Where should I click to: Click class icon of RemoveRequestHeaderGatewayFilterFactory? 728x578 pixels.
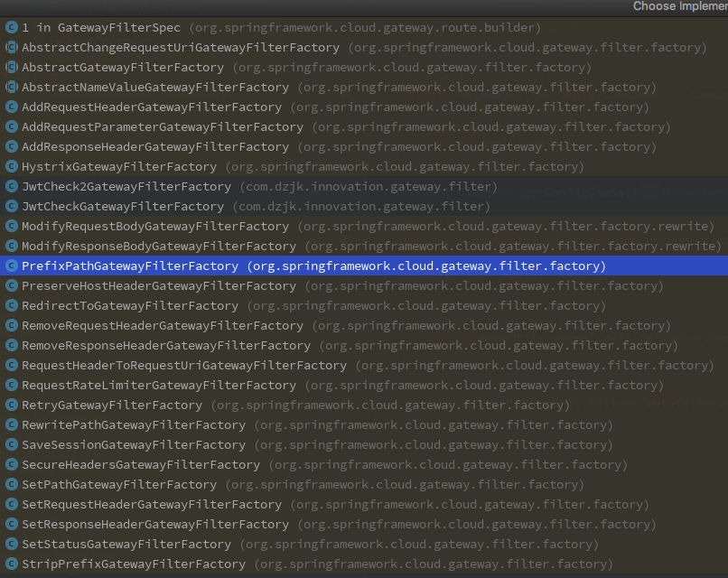click(x=12, y=325)
